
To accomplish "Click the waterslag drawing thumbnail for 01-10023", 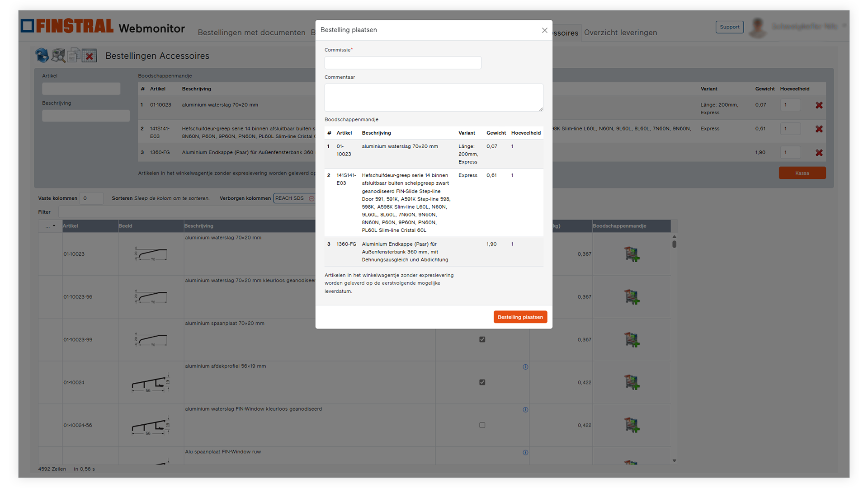I will 151,254.
